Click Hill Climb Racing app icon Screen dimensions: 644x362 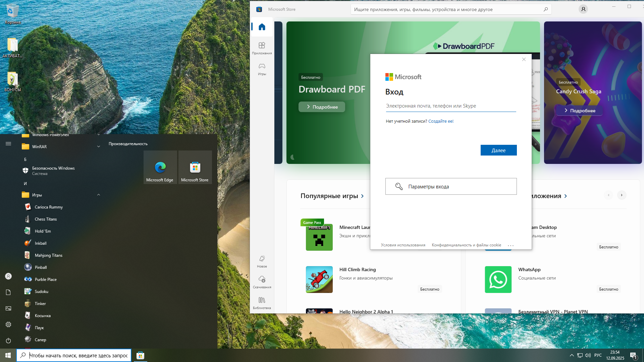tap(319, 280)
